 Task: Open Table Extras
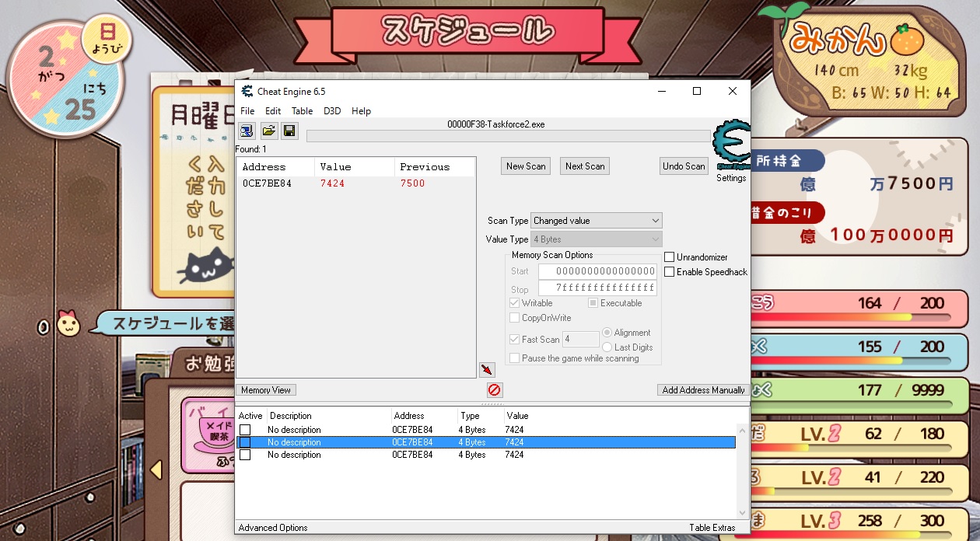(712, 528)
